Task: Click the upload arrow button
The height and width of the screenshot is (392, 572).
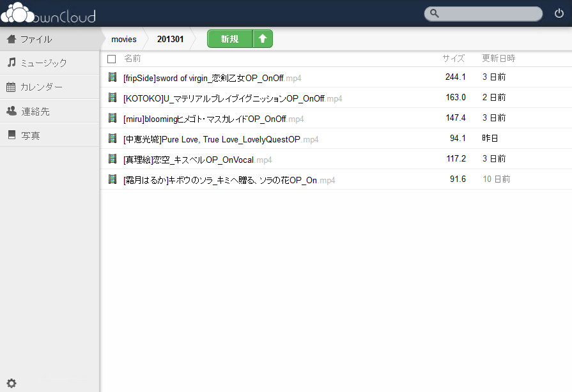Action: pos(263,38)
